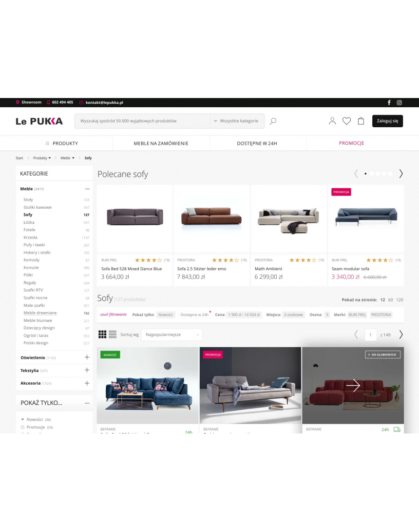Screen dimensions: 419x532
Task: Open the user account icon
Action: click(332, 121)
